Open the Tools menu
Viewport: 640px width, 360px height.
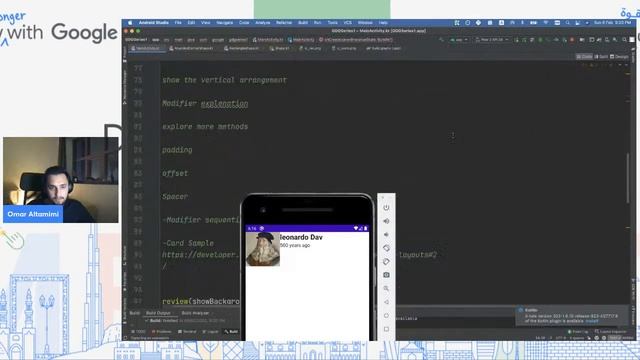pos(333,23)
